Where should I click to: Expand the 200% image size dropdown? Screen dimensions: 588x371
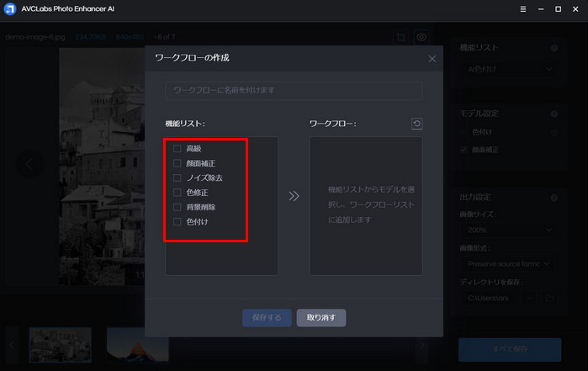pos(509,230)
